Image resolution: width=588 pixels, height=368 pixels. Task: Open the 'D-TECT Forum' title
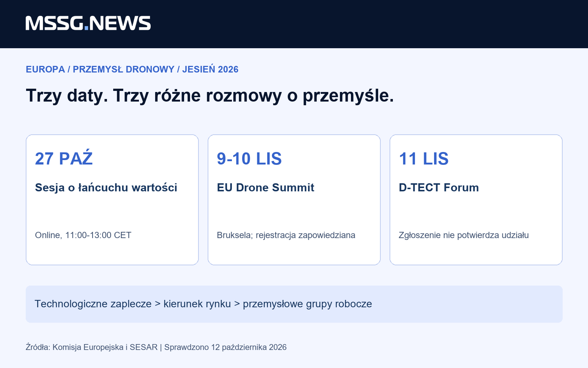click(439, 187)
